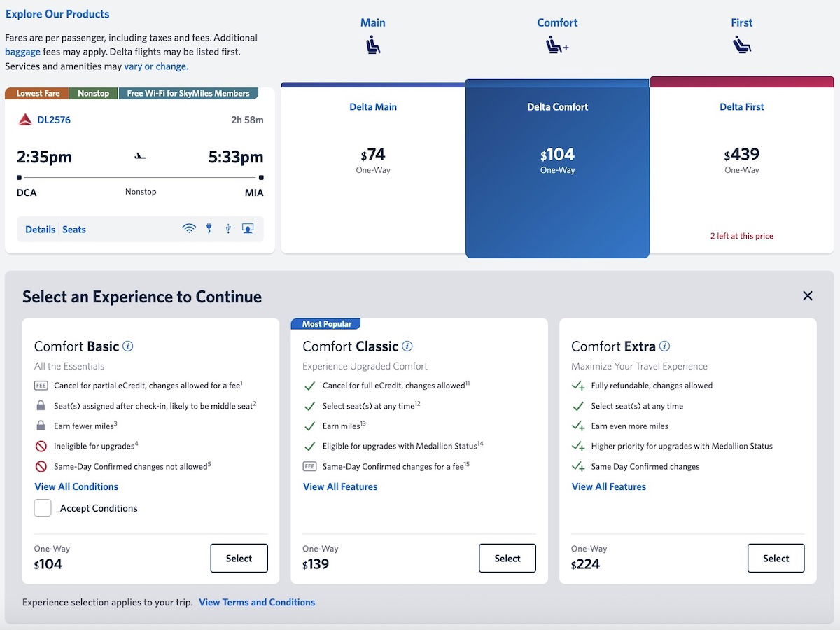Click the First class seat icon
Screen dimensions: 840x630
pos(741,45)
